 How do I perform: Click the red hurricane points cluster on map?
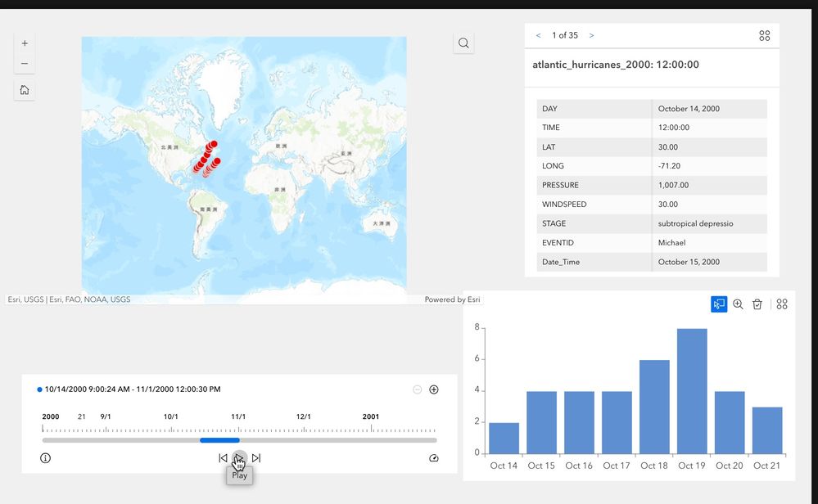pyautogui.click(x=207, y=160)
